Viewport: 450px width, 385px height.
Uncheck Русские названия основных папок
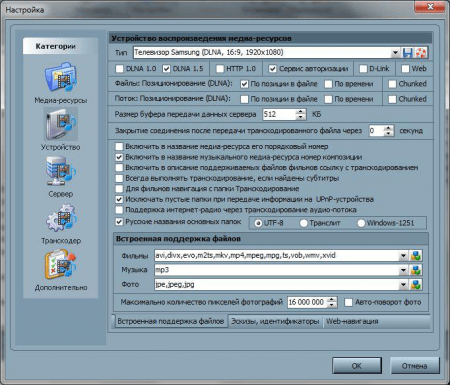coord(119,221)
